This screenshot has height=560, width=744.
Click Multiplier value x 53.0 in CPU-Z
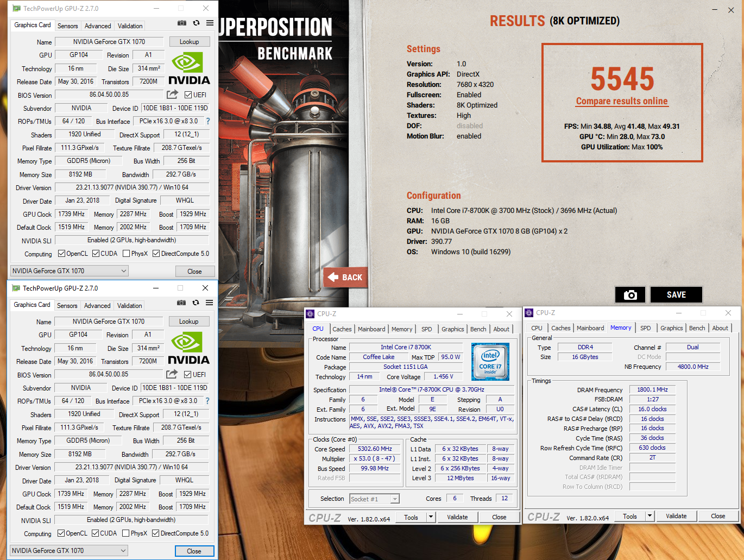click(375, 459)
